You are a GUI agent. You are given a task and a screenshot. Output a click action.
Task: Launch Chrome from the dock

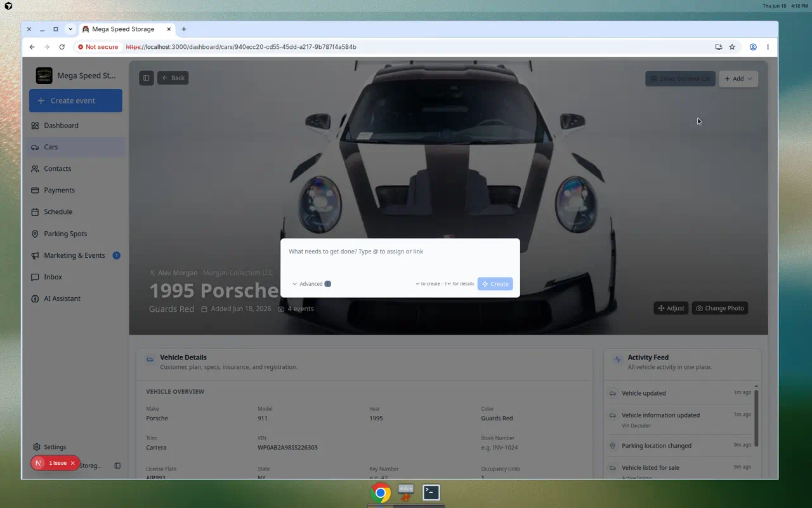click(381, 493)
